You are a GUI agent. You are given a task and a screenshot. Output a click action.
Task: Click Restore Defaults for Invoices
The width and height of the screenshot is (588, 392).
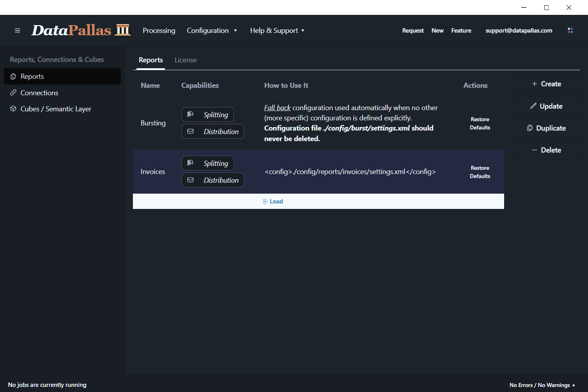click(480, 172)
